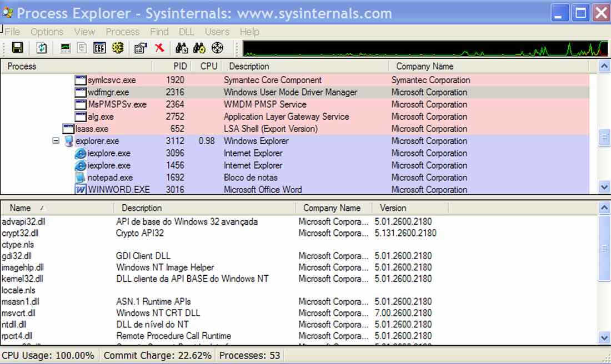
Task: Click the upper pane scroll-up arrow
Action: click(604, 66)
